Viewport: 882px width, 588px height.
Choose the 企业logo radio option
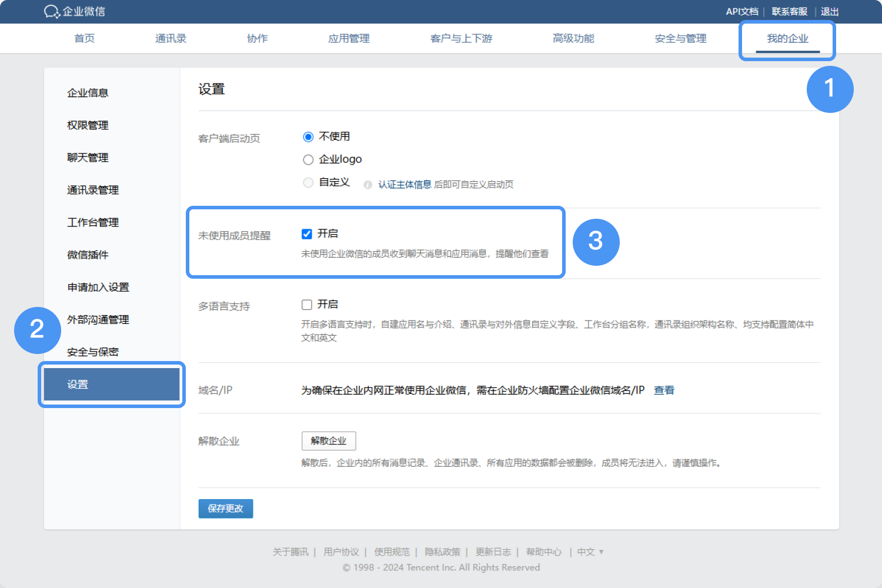pos(308,160)
